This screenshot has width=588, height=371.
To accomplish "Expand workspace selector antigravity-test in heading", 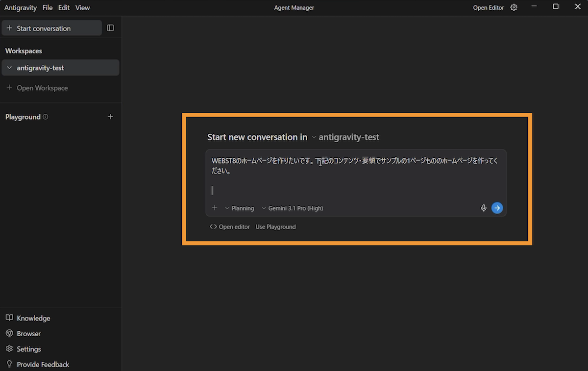I will [x=345, y=137].
